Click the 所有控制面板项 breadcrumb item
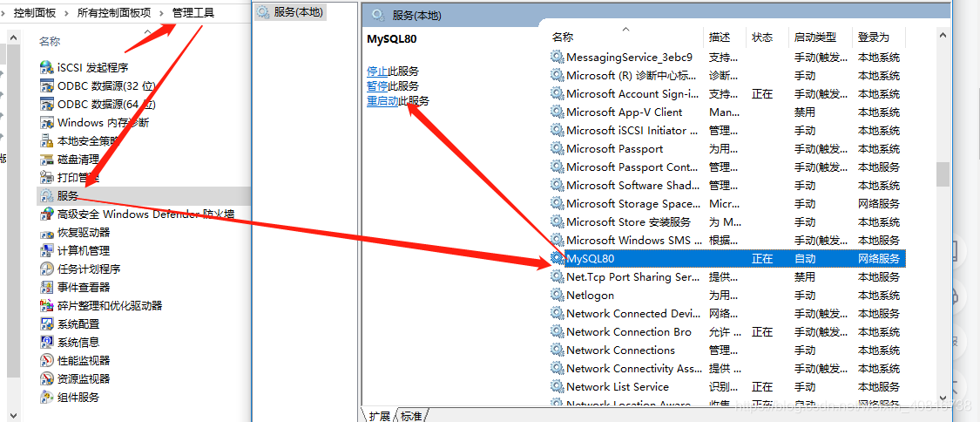This screenshot has height=422, width=980. pos(114,12)
